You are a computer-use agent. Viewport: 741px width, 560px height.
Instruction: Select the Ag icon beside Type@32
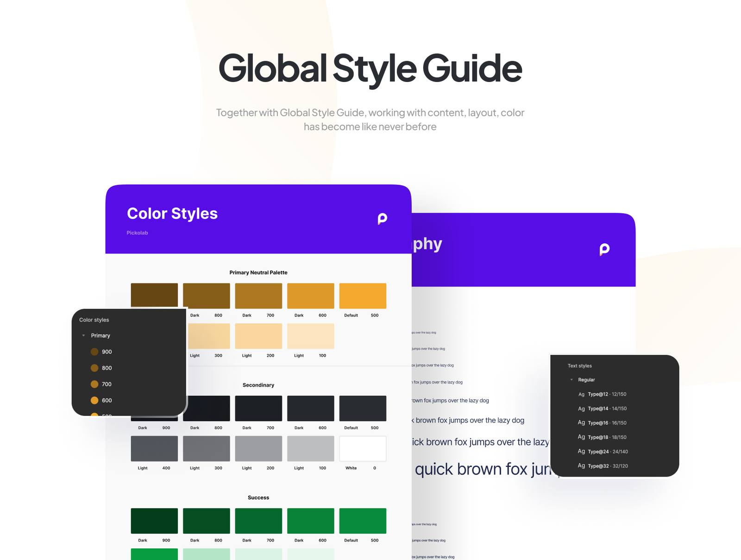click(x=581, y=466)
